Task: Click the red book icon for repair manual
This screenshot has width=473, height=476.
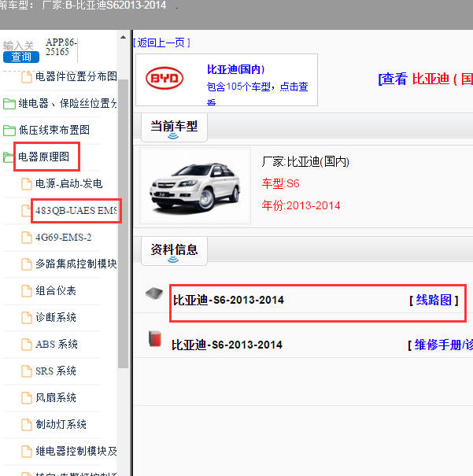Action: tap(155, 338)
